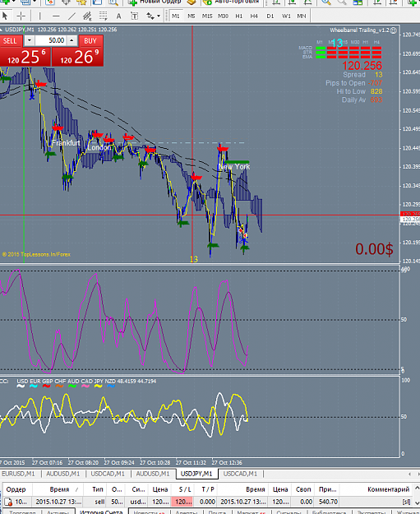Screen dimensions: 420x514
Task: Collapse the one-click trading panel arrow
Action: 2,30
